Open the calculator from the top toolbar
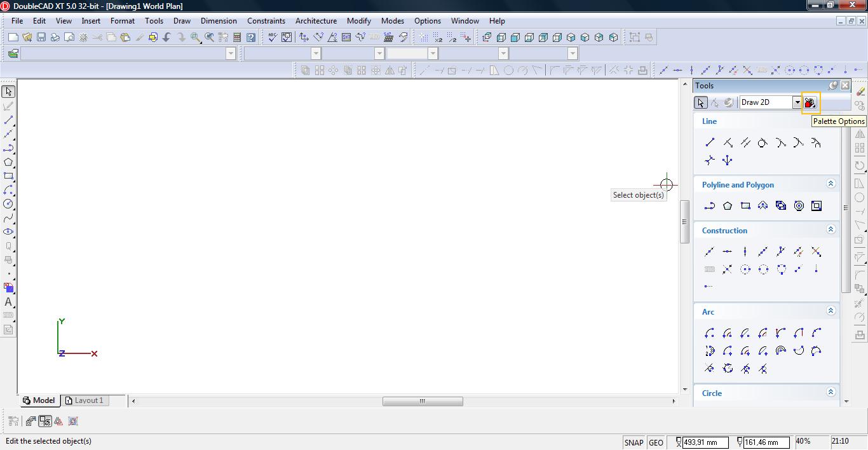868x450 pixels. point(237,37)
